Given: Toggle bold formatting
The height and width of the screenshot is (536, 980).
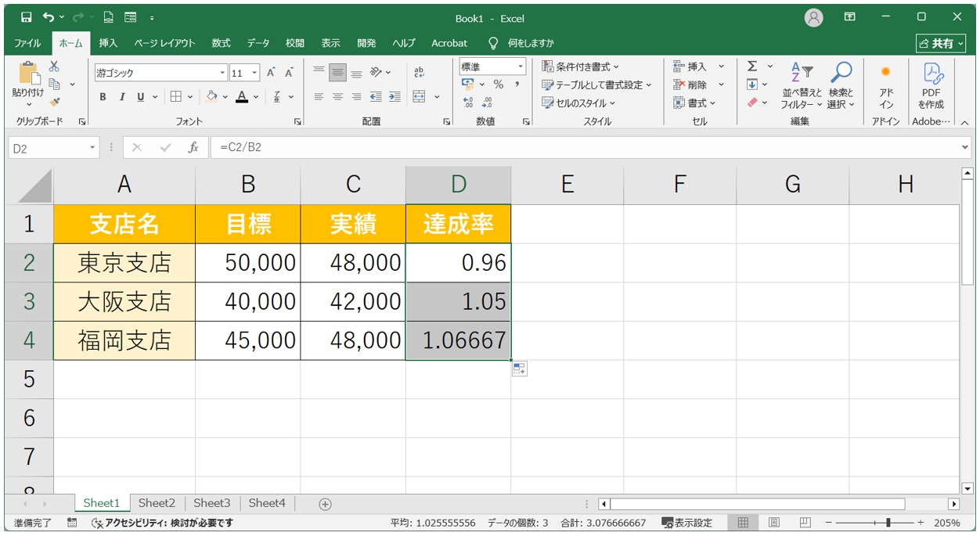Looking at the screenshot, I should point(103,97).
